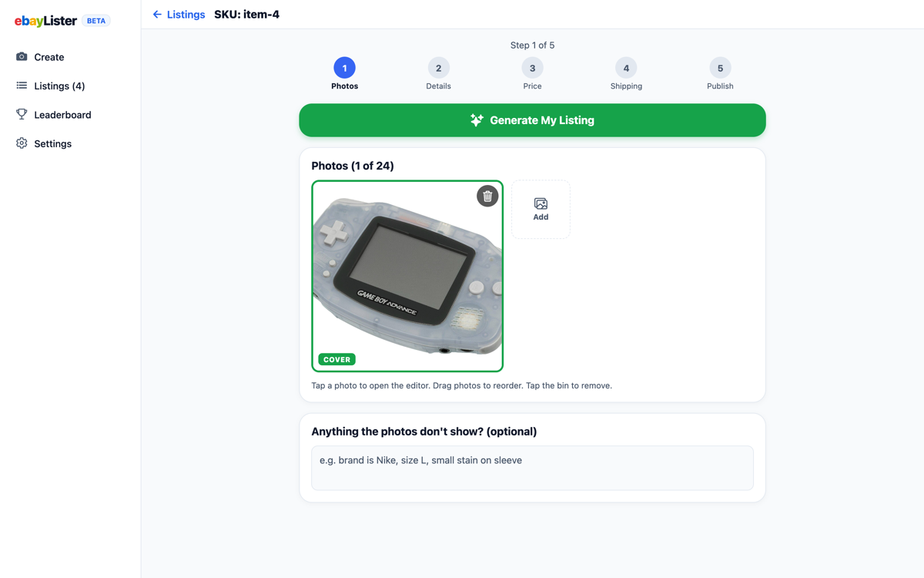Click the Add photo tile

[x=541, y=210]
